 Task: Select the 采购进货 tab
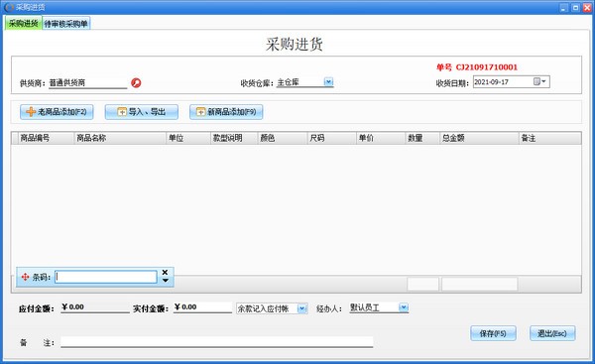pyautogui.click(x=23, y=23)
